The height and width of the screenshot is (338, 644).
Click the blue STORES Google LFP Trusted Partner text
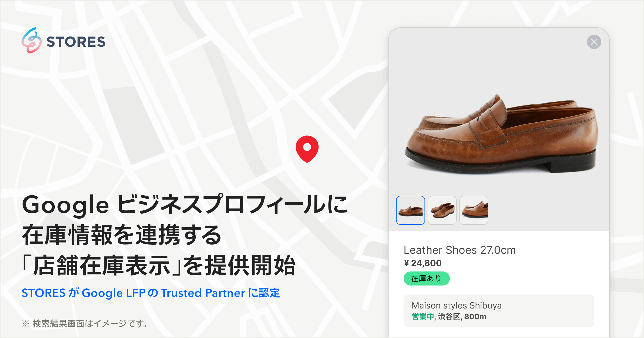point(151,293)
